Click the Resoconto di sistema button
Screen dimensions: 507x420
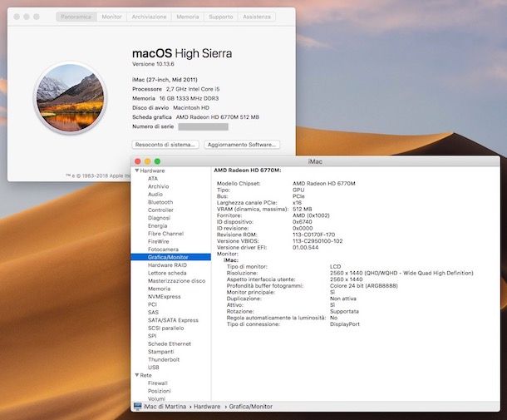(x=165, y=145)
